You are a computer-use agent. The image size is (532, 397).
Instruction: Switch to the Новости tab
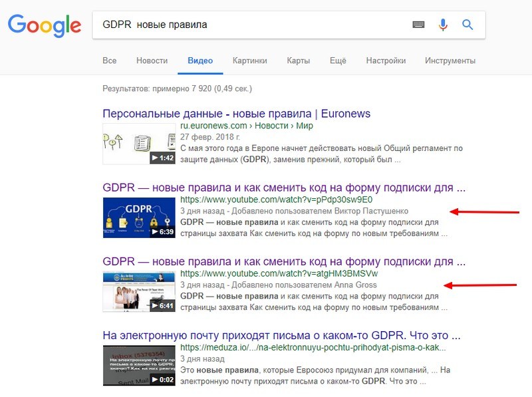tap(152, 61)
